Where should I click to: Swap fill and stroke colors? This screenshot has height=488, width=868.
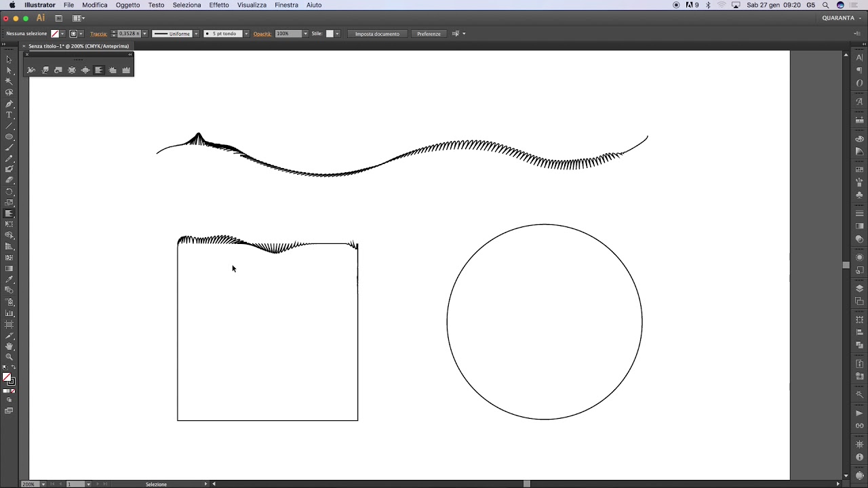click(x=13, y=367)
